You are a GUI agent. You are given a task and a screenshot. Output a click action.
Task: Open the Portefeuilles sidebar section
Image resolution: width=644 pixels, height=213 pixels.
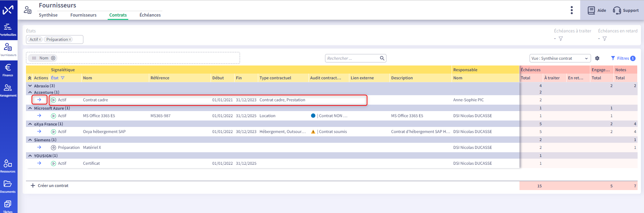(8, 30)
